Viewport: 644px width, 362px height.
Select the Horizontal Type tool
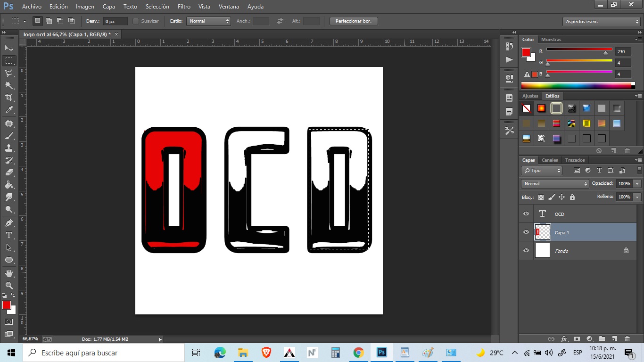(x=9, y=235)
